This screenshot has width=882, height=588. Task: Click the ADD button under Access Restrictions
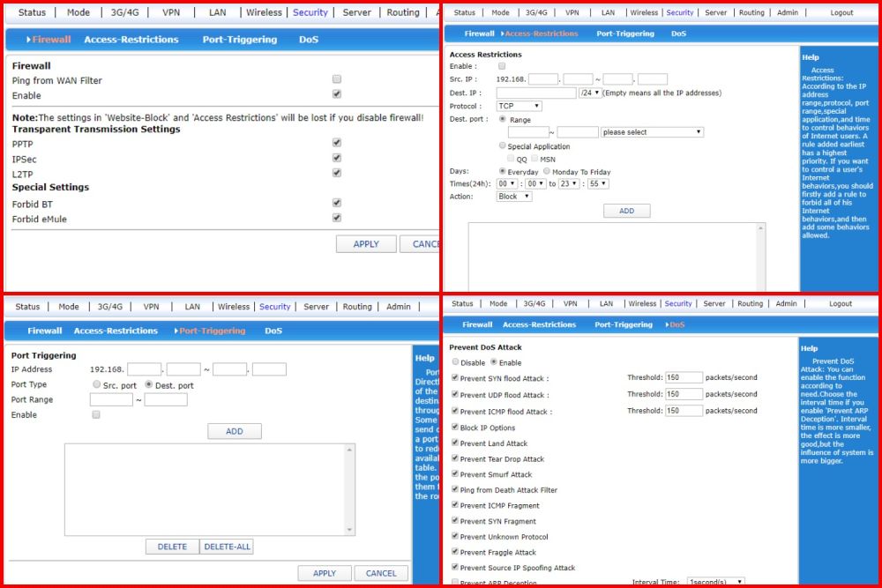pyautogui.click(x=626, y=212)
